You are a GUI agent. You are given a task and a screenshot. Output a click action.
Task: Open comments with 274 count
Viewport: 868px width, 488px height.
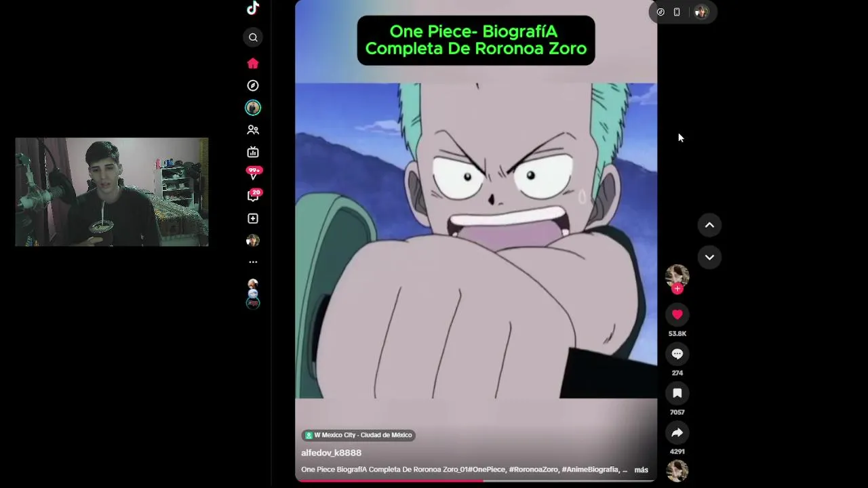[x=677, y=354]
